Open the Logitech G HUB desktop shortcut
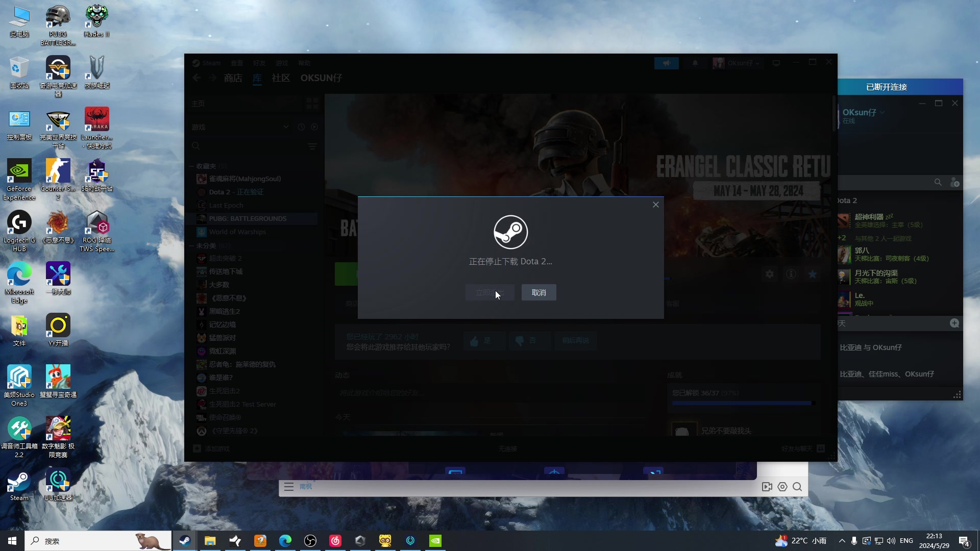The height and width of the screenshot is (551, 980). coord(19,232)
